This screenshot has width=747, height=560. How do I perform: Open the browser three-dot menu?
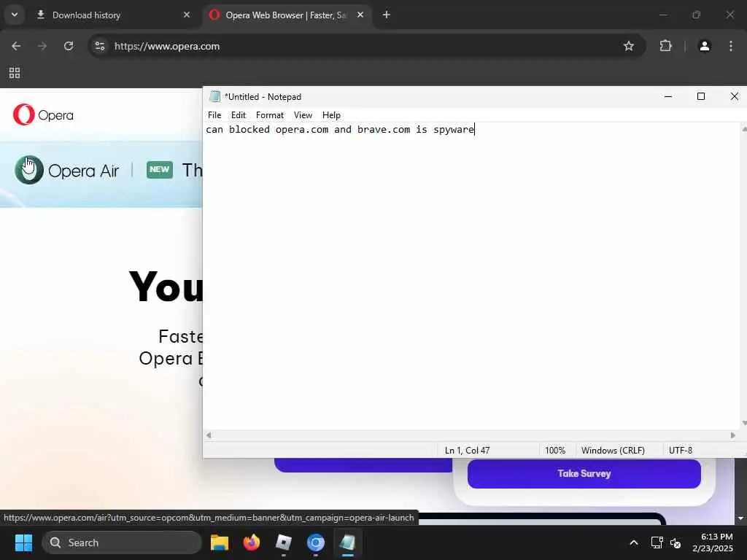(x=731, y=46)
